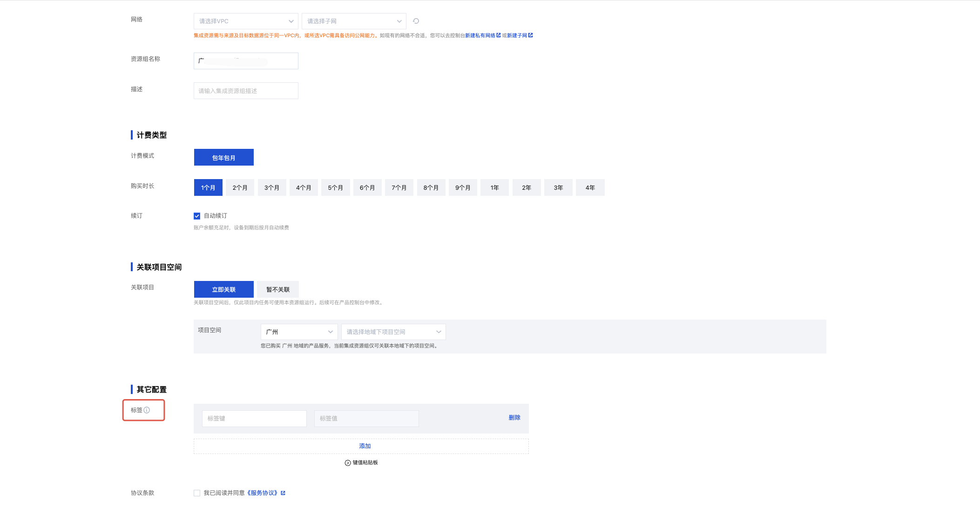Click the info icon beside 标签
The image size is (980, 514).
tap(147, 410)
